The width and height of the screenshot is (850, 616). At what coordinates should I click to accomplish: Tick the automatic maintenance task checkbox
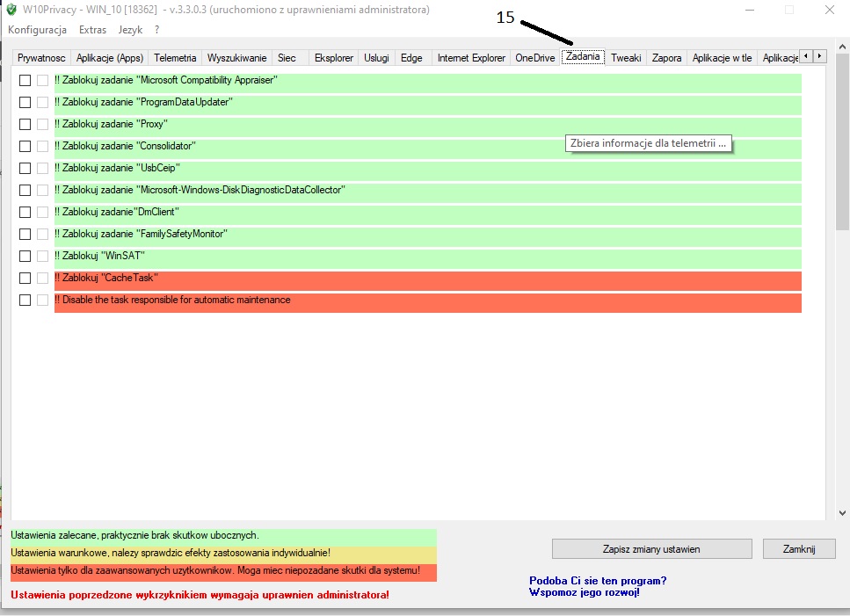pos(25,301)
